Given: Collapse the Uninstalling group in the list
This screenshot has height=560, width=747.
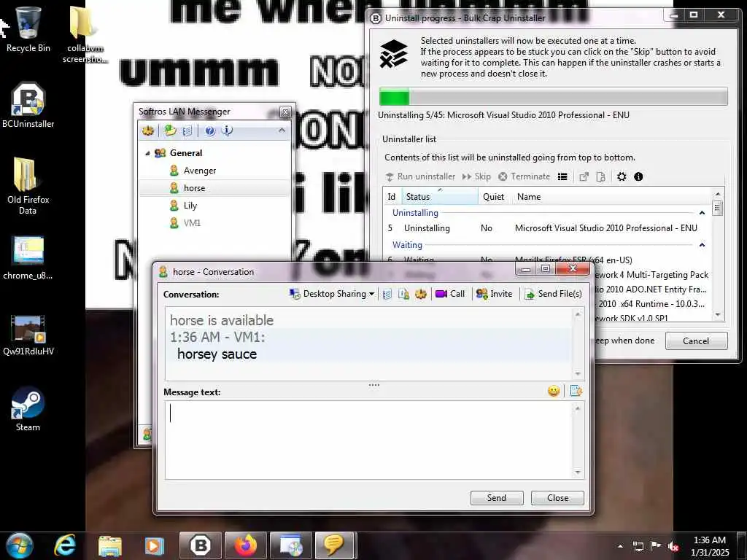Looking at the screenshot, I should tap(702, 213).
